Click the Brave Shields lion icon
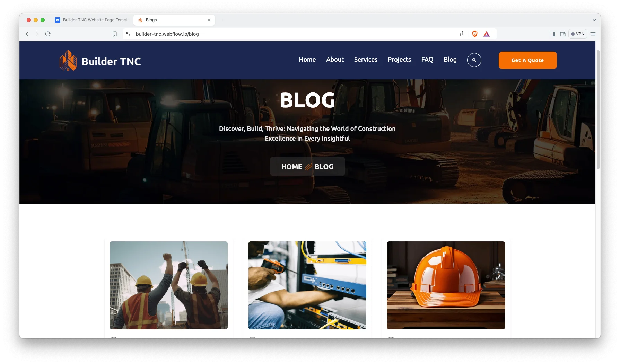620x364 pixels. [475, 34]
